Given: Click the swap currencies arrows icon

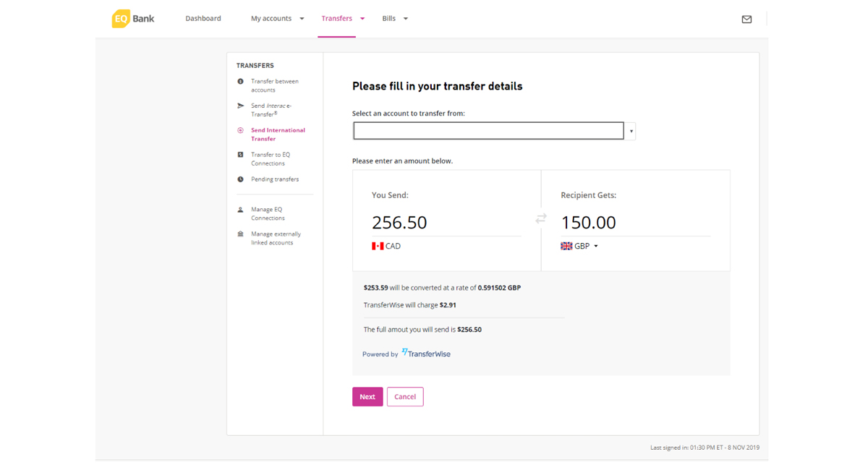Looking at the screenshot, I should pos(541,218).
